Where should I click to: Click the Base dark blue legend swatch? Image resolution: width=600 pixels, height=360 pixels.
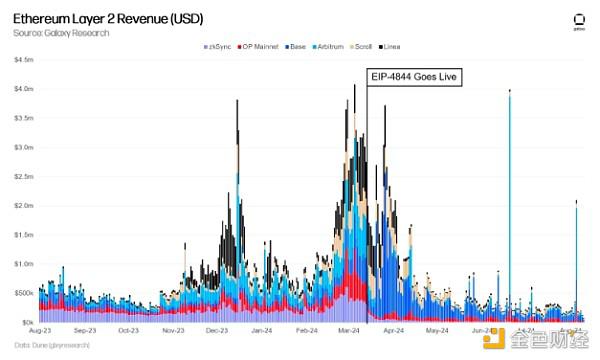point(287,47)
